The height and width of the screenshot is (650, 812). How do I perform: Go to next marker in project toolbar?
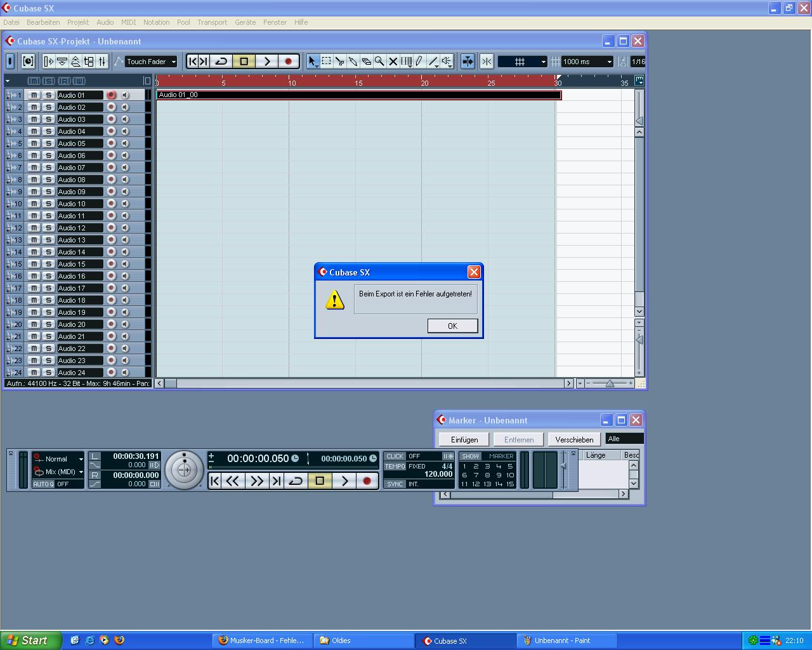204,62
